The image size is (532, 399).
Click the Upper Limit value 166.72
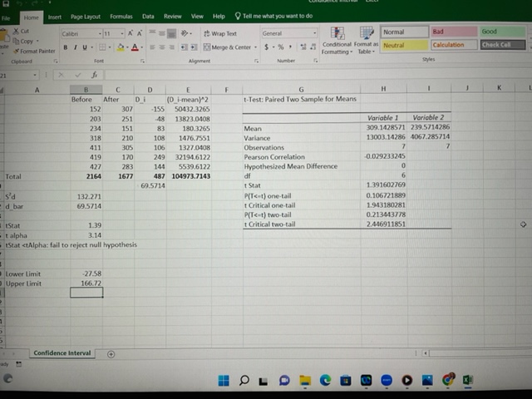tap(86, 283)
